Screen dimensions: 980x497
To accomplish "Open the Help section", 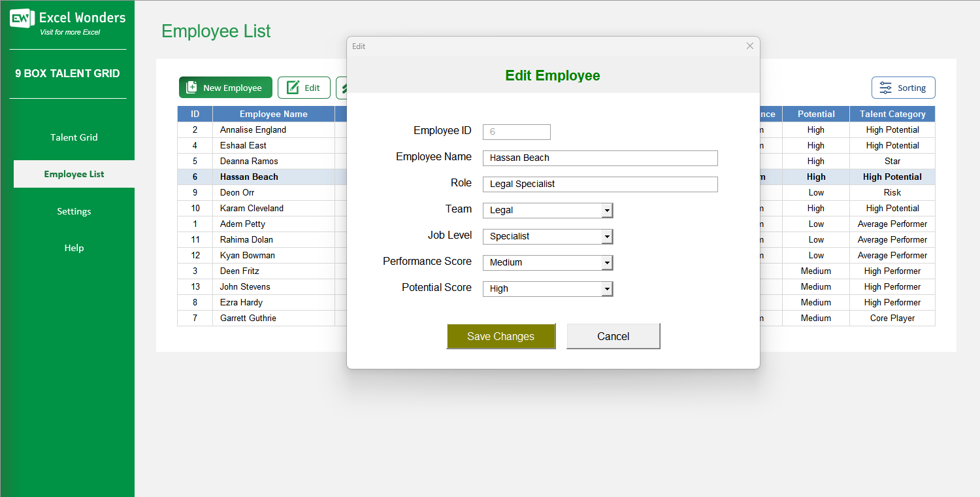I will pos(73,247).
